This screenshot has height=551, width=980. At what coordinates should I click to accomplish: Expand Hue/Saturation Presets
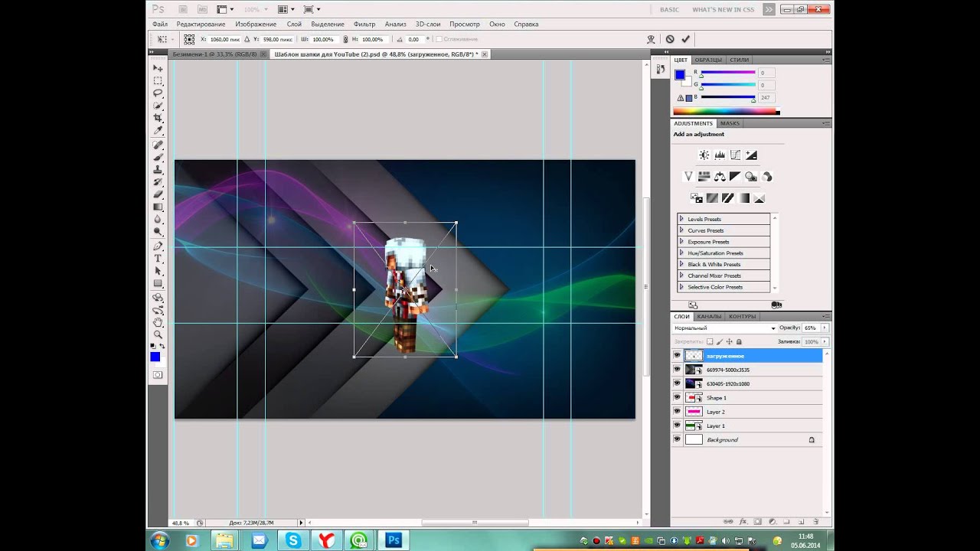point(681,253)
